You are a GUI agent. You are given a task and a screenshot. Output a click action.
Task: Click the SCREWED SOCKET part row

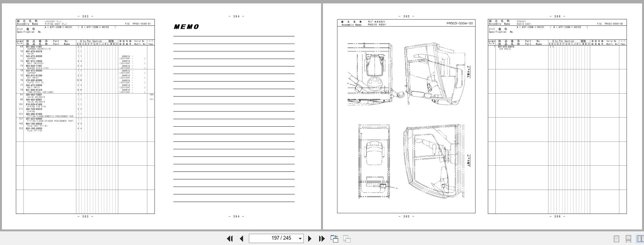click(x=85, y=48)
